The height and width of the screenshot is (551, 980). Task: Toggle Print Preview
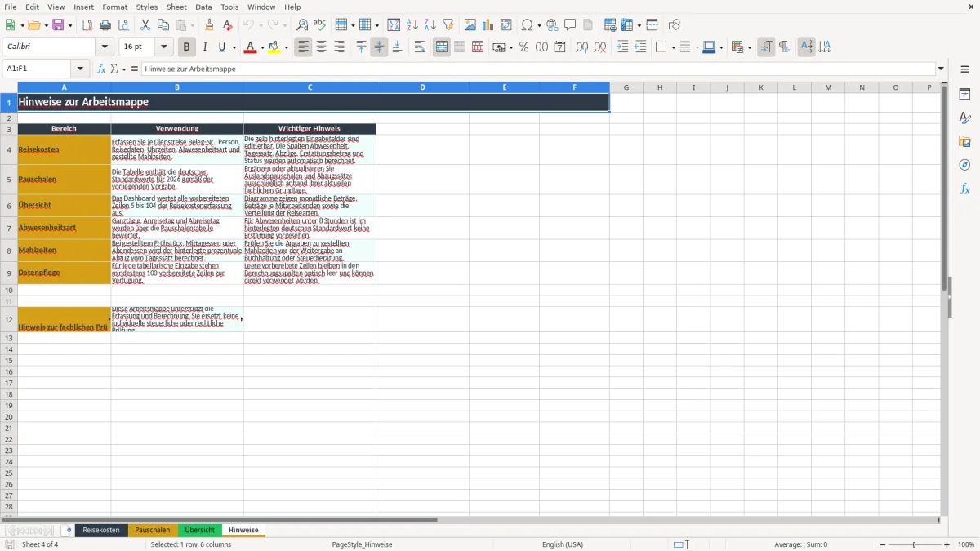(x=123, y=25)
